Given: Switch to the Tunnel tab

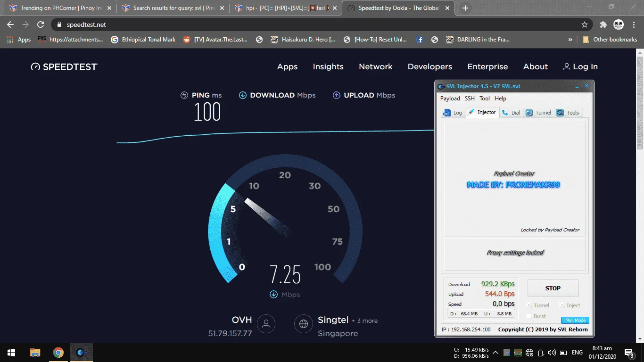Looking at the screenshot, I should pyautogui.click(x=538, y=113).
